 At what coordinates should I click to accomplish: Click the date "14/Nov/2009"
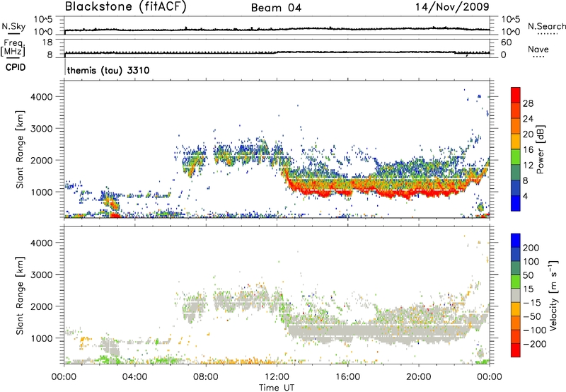tap(452, 6)
